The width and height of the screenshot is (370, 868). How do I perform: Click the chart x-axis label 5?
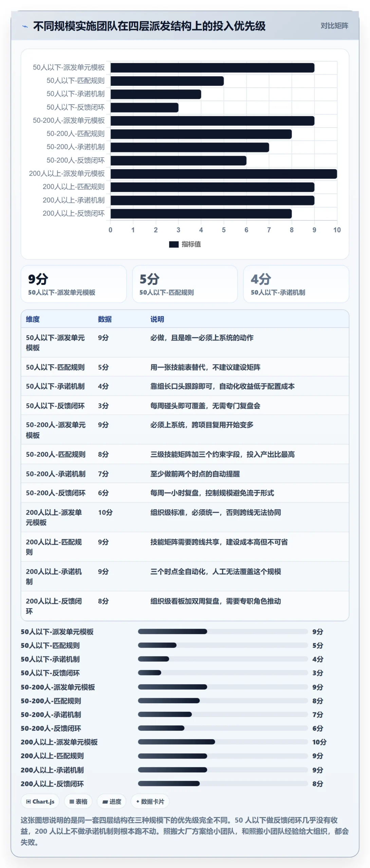[224, 230]
